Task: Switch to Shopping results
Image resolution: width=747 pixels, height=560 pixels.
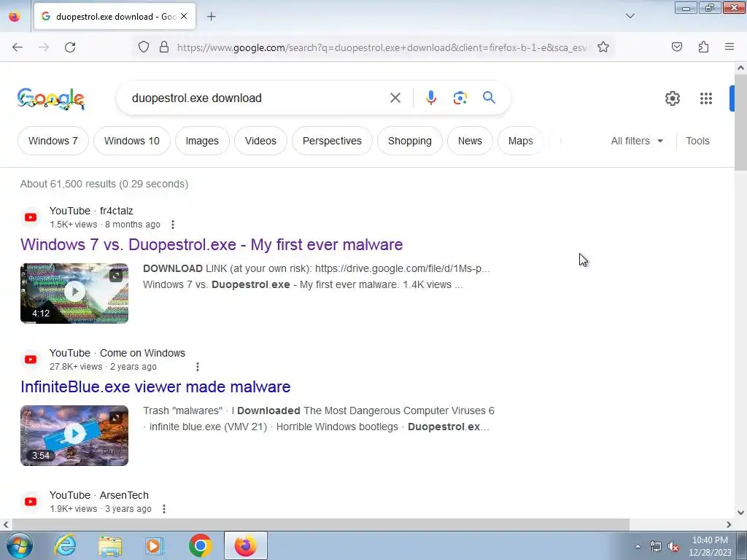Action: pos(410,141)
